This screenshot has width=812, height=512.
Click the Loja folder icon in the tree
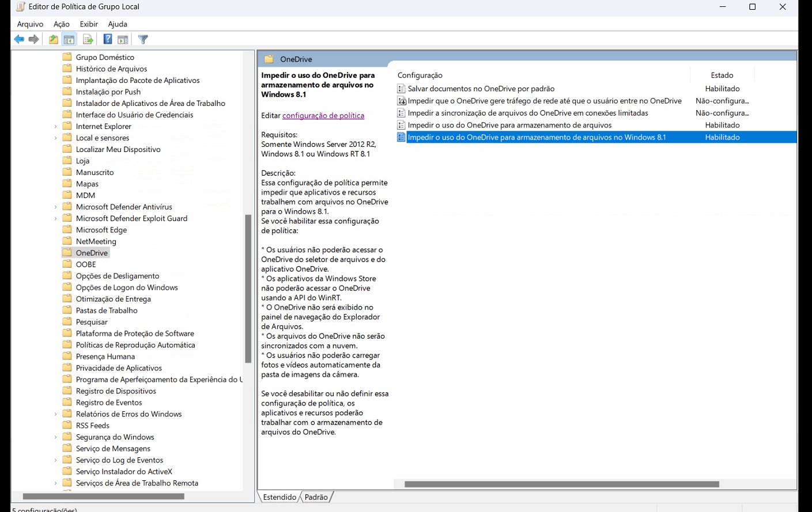pos(67,160)
